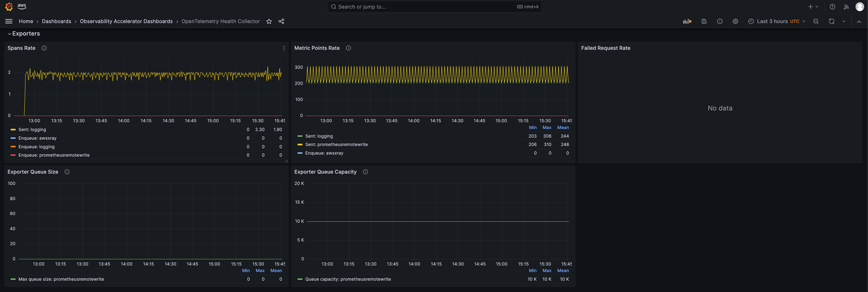868x292 pixels.
Task: Zoom out the time range
Action: (816, 21)
